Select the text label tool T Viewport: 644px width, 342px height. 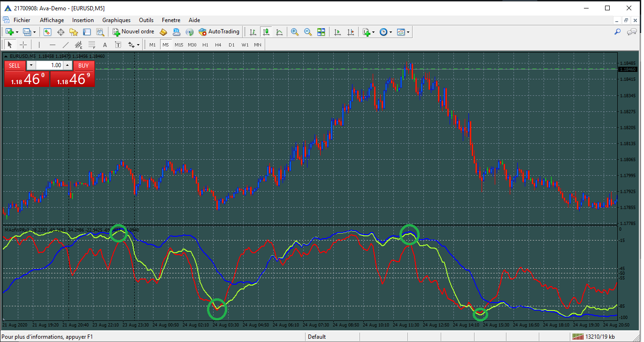pyautogui.click(x=118, y=45)
